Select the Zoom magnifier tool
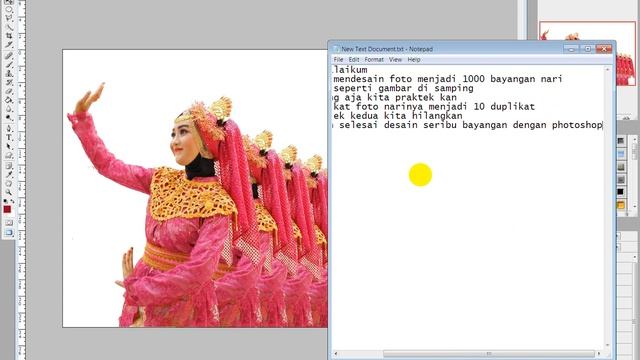640x360 pixels. click(9, 192)
